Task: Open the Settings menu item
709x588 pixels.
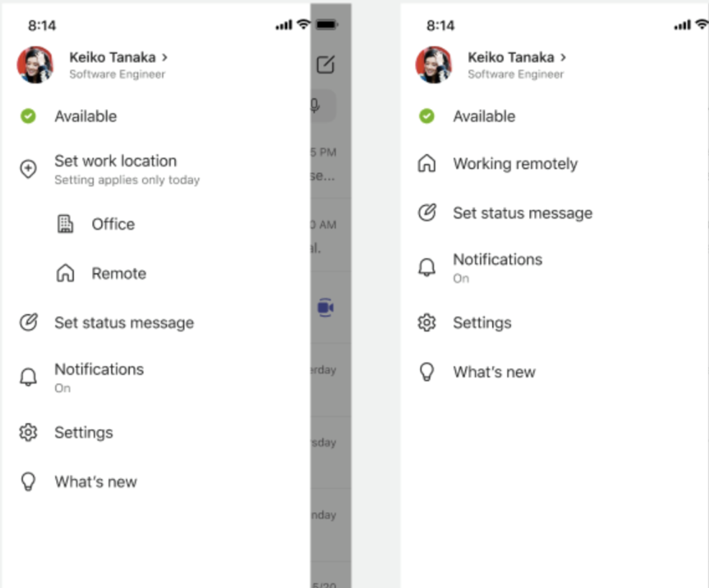Action: tap(482, 323)
